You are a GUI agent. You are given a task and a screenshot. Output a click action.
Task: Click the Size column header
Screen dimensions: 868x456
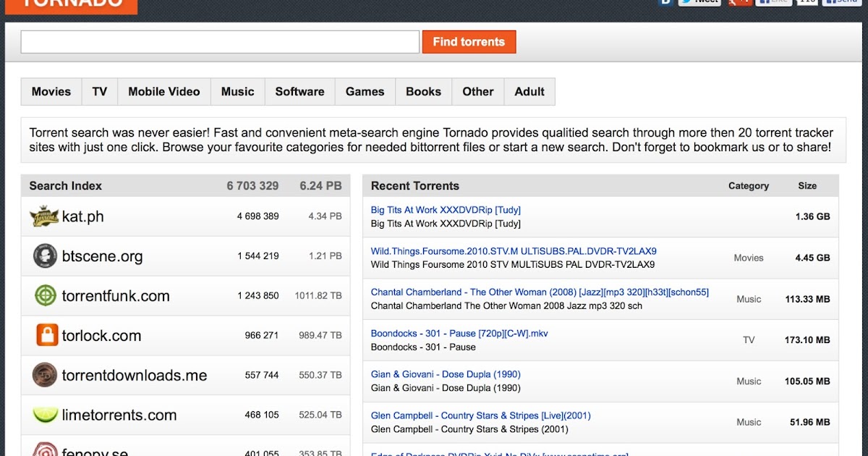click(x=807, y=186)
